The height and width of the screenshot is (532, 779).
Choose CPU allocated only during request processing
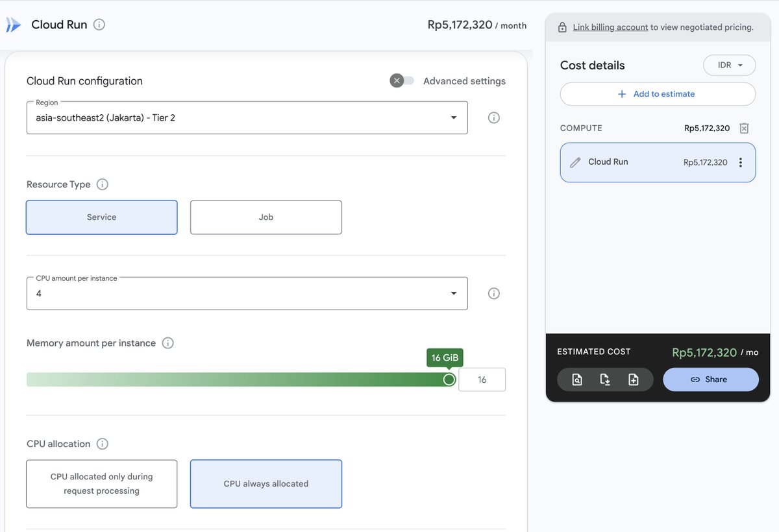coord(101,484)
